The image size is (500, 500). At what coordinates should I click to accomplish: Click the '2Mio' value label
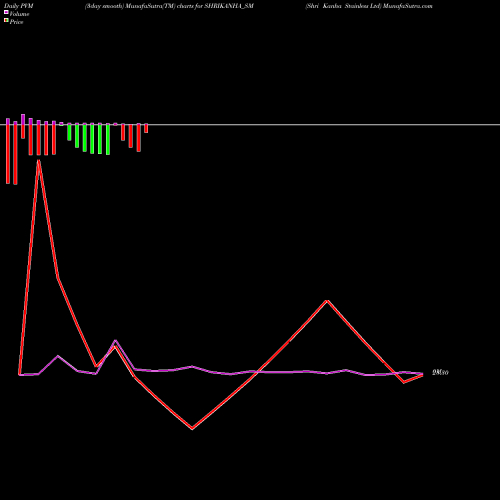440,373
